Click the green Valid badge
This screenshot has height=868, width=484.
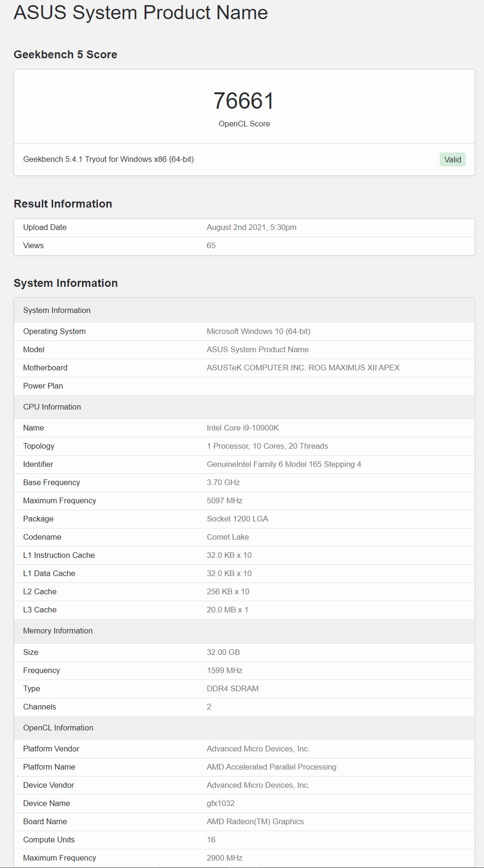tap(452, 160)
